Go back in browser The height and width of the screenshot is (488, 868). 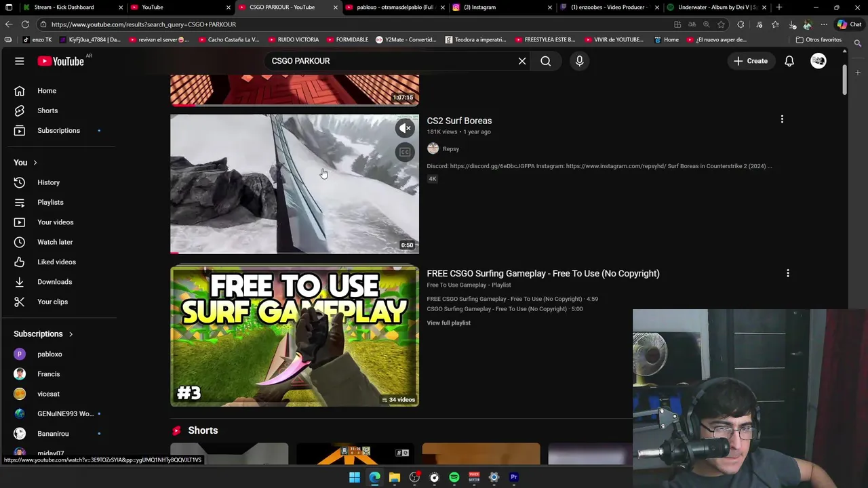pyautogui.click(x=9, y=24)
